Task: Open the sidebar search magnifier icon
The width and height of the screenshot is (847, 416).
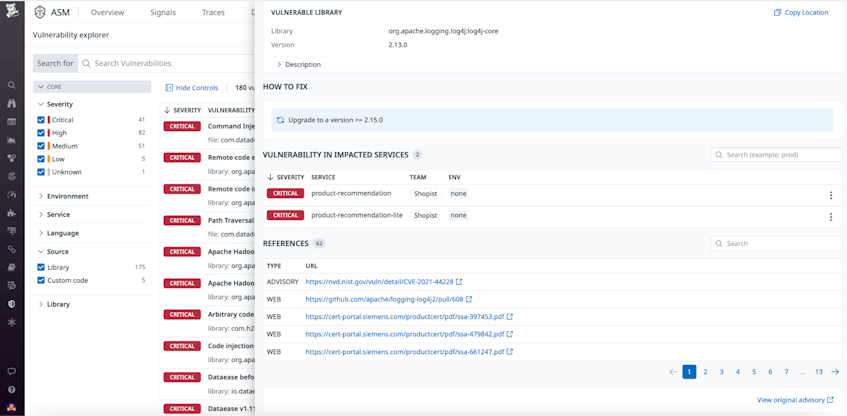Action: (12, 85)
